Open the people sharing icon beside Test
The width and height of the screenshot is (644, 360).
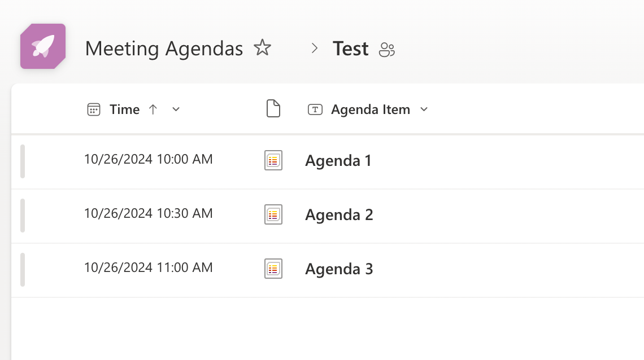[x=386, y=50]
